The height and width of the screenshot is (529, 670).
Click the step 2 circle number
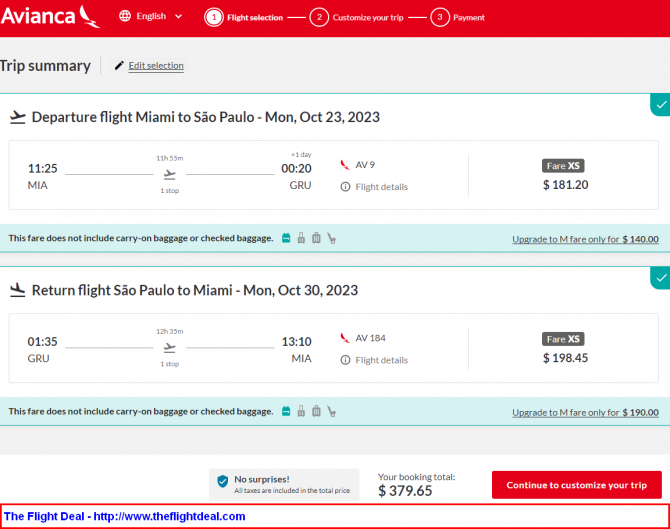319,18
